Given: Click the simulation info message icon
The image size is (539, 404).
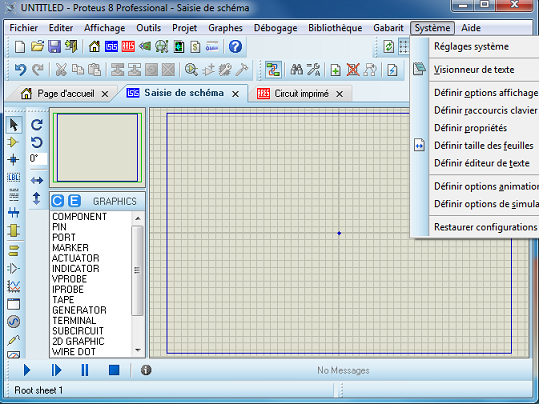Looking at the screenshot, I should [146, 370].
